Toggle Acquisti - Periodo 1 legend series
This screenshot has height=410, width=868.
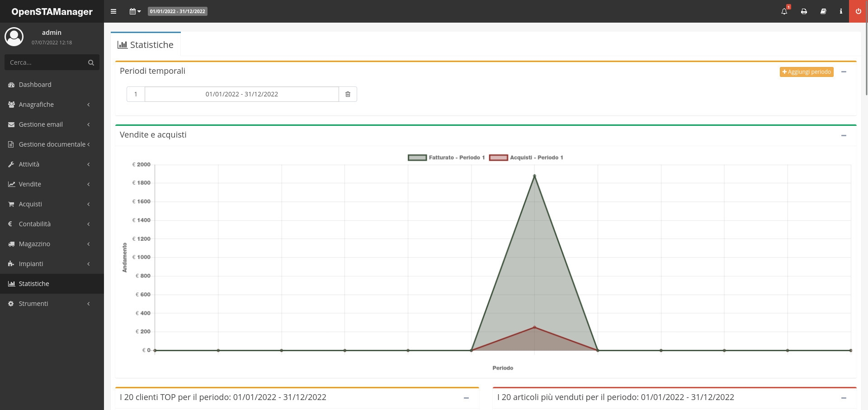coord(526,157)
